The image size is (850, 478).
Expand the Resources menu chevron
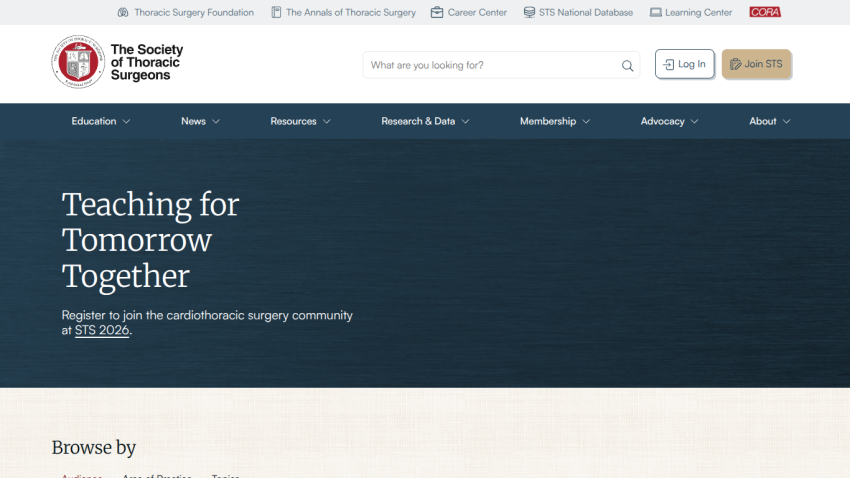pyautogui.click(x=326, y=121)
